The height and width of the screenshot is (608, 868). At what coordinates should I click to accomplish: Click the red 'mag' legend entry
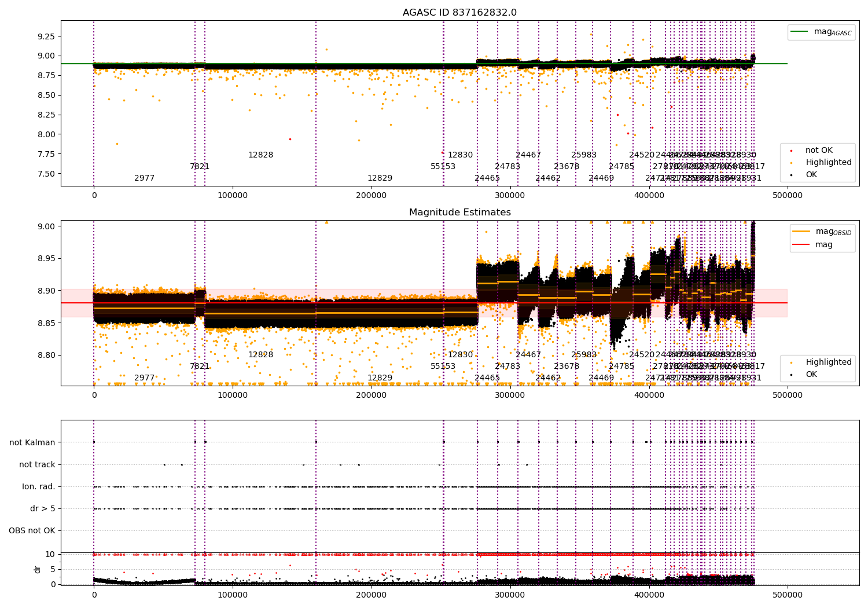(813, 245)
